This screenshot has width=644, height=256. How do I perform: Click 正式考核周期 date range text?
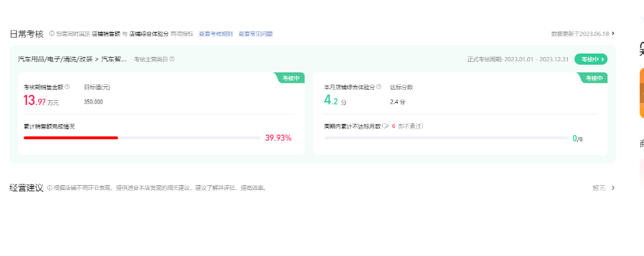(x=517, y=59)
